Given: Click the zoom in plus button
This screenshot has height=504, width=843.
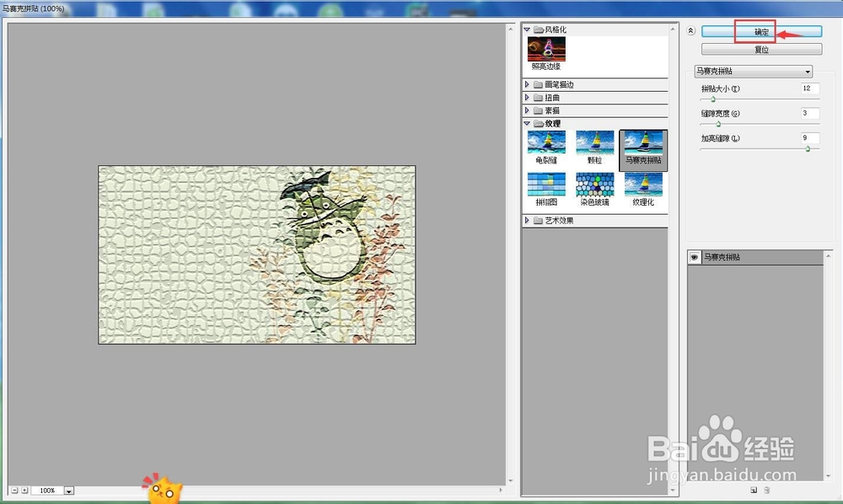Looking at the screenshot, I should point(24,490).
